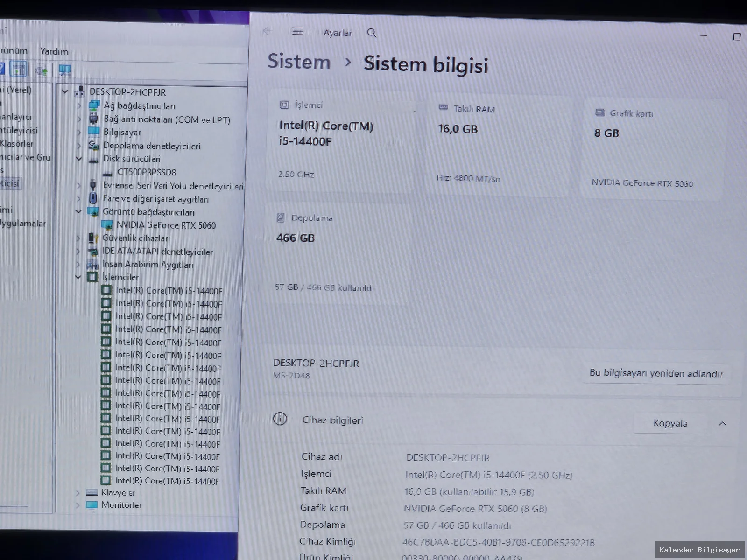The width and height of the screenshot is (747, 560).
Task: Expand the Monitörler node
Action: pyautogui.click(x=78, y=504)
